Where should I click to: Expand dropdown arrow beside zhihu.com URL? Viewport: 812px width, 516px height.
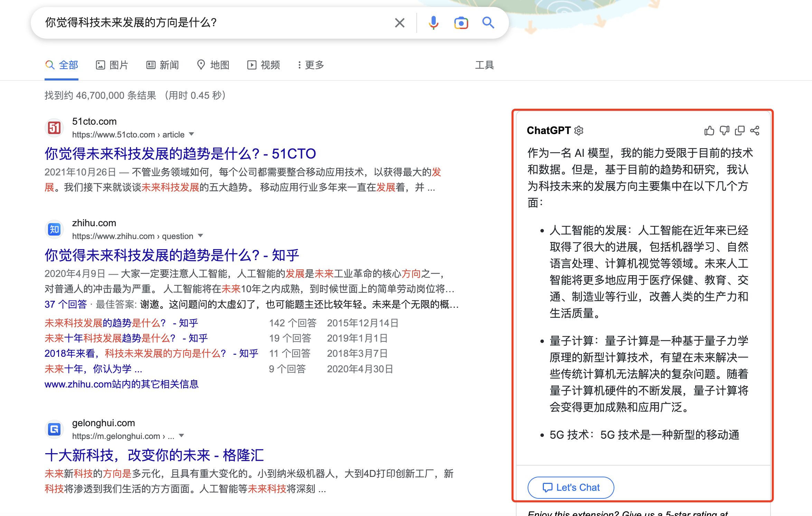click(x=200, y=236)
